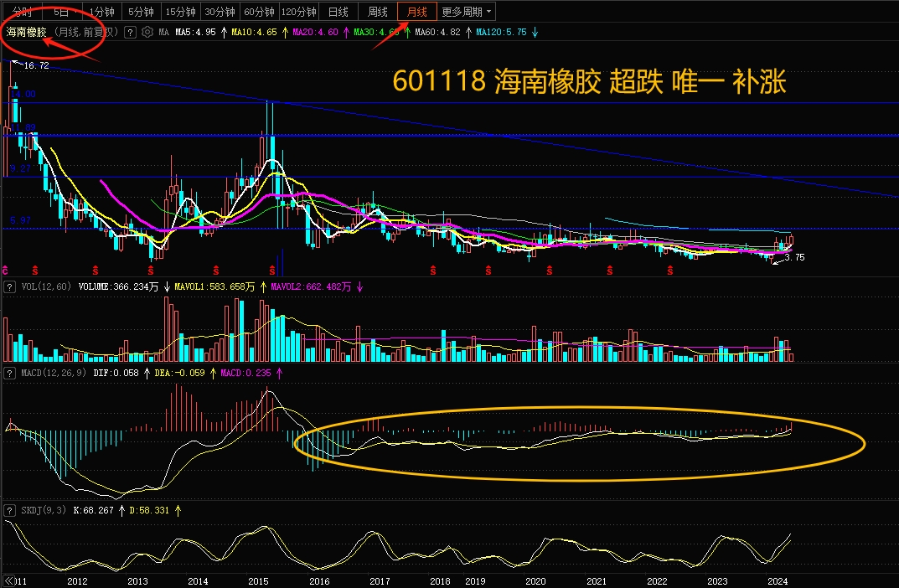Click the 分时 tab
This screenshot has height=588, width=899.
23,12
